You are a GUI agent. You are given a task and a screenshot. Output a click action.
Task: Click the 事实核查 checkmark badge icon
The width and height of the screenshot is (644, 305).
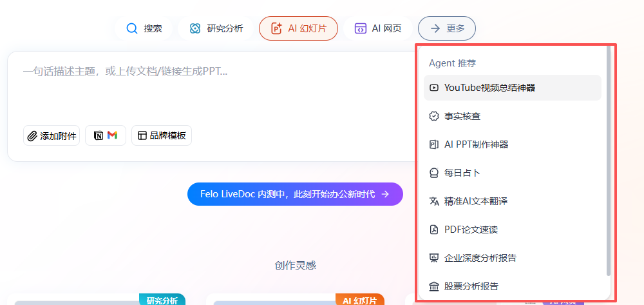pyautogui.click(x=435, y=116)
